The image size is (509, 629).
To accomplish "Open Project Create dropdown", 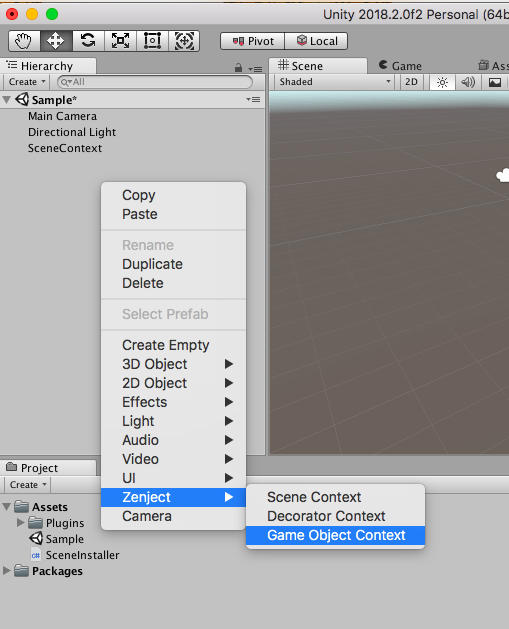I will pos(27,485).
